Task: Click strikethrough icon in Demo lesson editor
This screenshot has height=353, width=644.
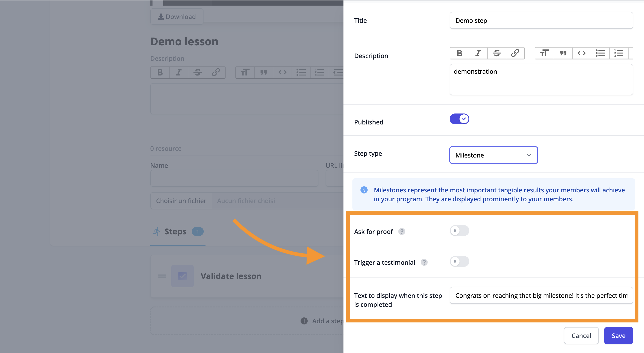Action: click(197, 72)
